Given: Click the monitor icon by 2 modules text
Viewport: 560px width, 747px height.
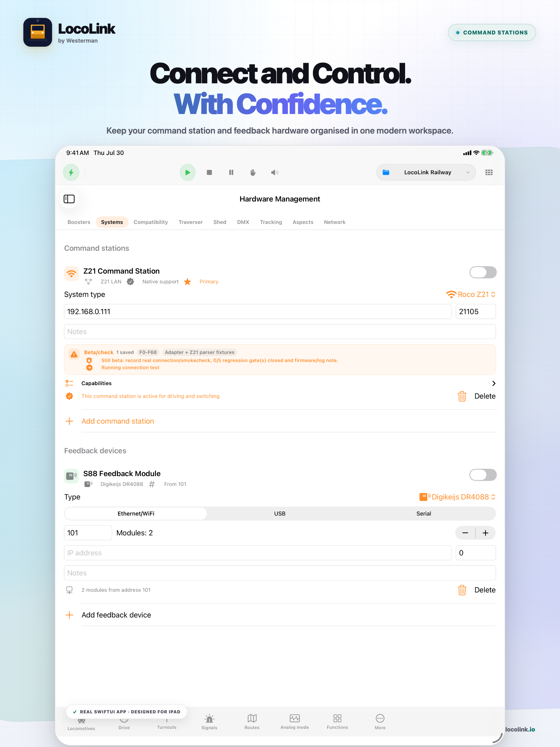Looking at the screenshot, I should [x=69, y=590].
